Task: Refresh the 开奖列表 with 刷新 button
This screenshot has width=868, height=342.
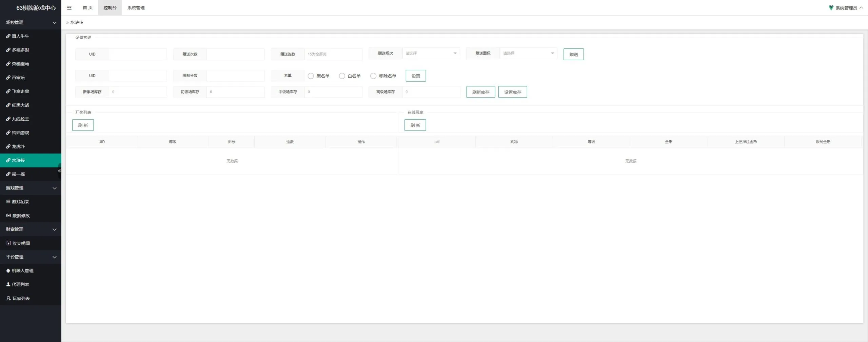Action: 83,125
